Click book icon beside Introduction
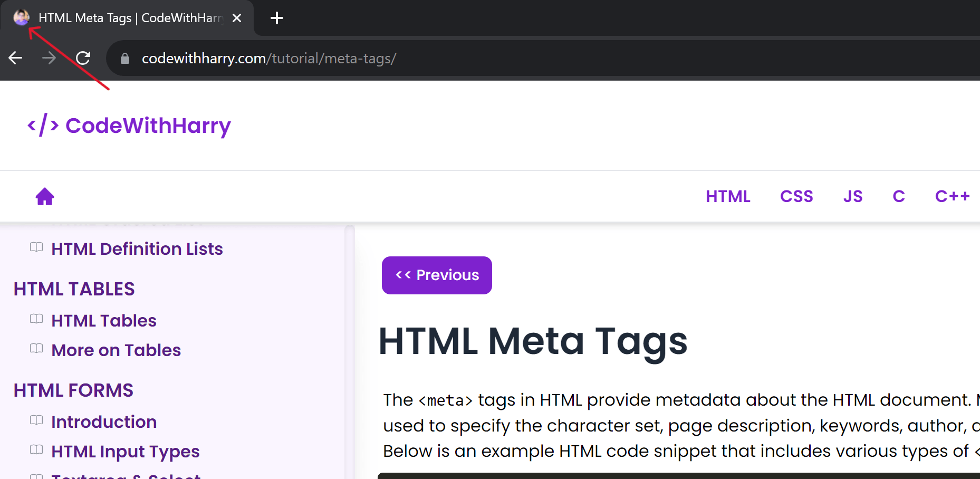980x479 pixels. [x=36, y=420]
